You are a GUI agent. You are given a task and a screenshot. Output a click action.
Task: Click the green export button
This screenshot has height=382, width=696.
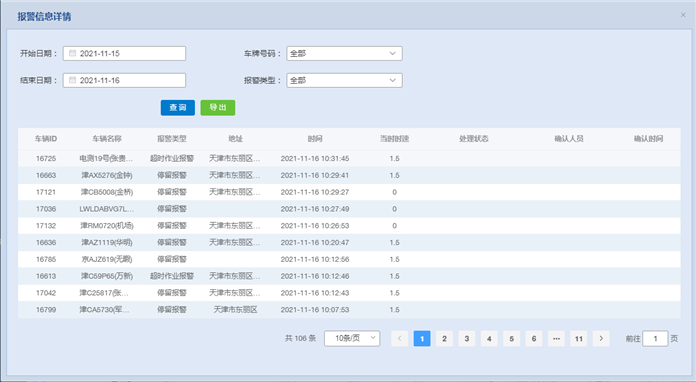218,107
